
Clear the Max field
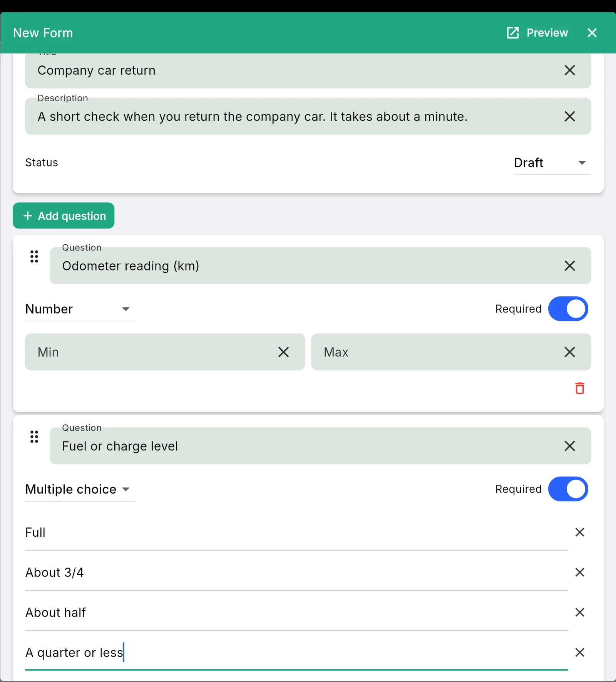pos(570,352)
